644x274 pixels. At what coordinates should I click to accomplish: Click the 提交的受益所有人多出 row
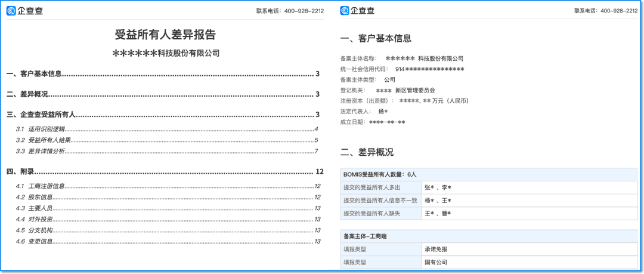[x=489, y=187]
